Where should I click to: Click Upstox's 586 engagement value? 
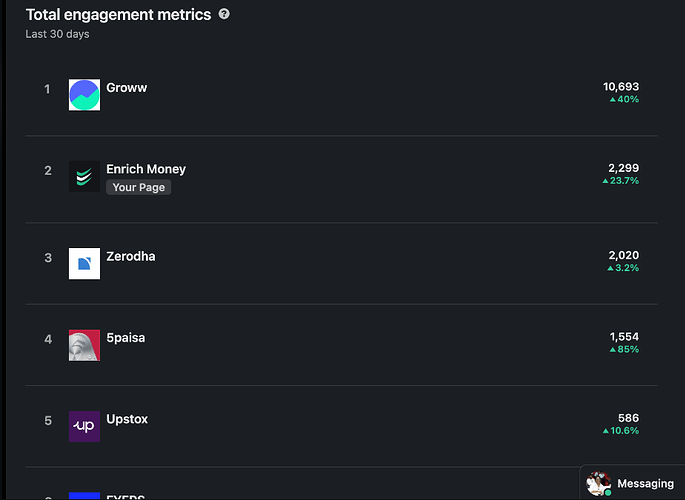[x=628, y=418]
